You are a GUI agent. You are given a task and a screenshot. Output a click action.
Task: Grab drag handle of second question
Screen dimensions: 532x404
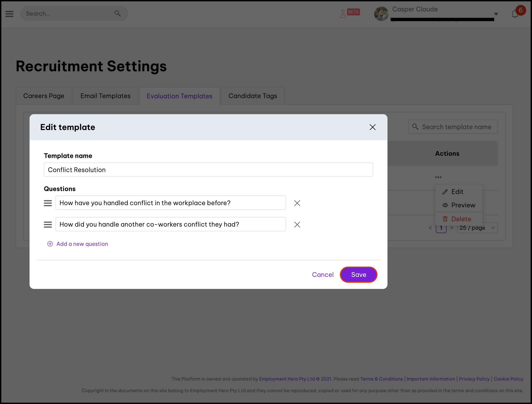click(48, 225)
